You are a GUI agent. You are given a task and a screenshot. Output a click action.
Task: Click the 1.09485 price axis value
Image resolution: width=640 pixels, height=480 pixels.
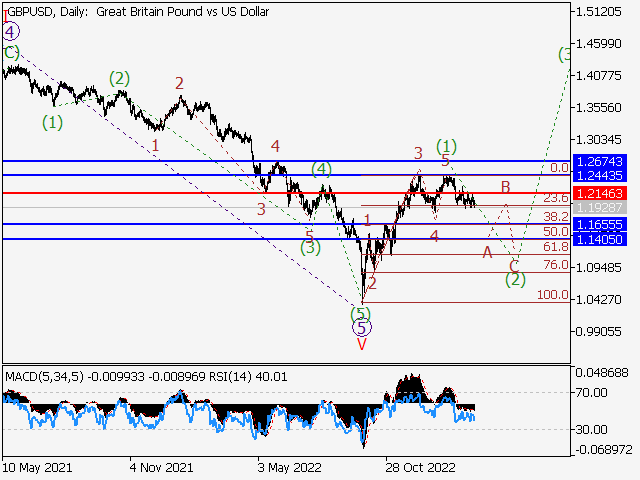(598, 268)
